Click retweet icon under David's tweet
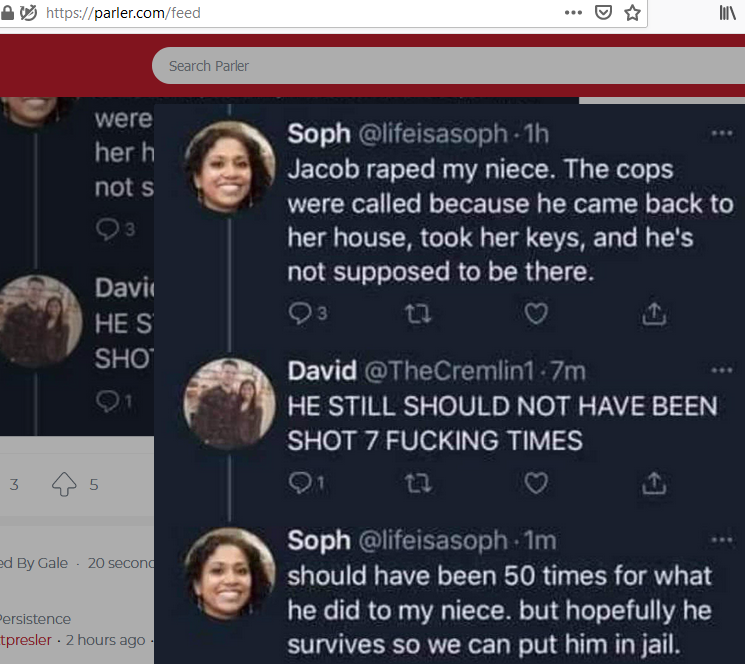Screen dimensions: 745x664 (x=419, y=483)
